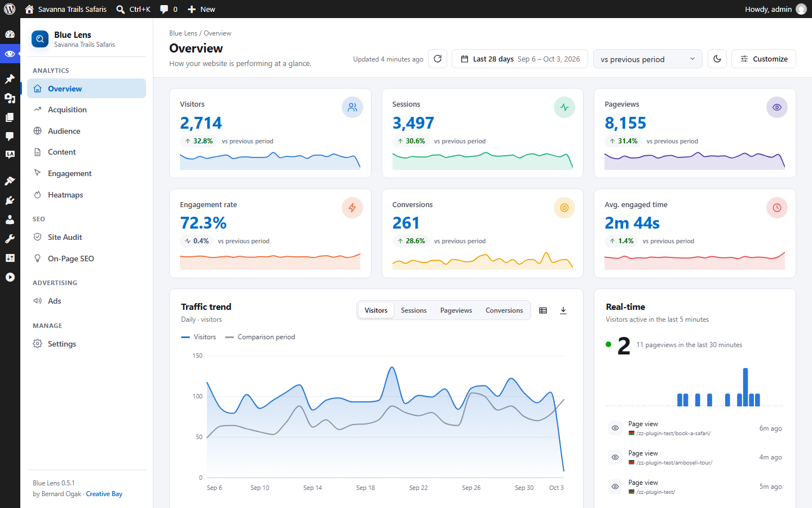This screenshot has height=508, width=812.
Task: Open On-Page SEO
Action: click(87, 259)
